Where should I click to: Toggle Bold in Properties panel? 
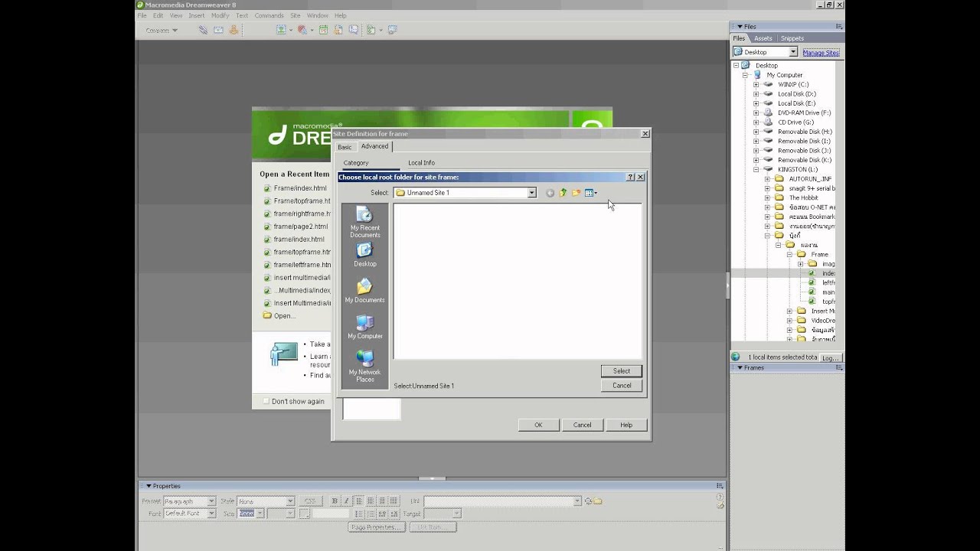click(335, 501)
